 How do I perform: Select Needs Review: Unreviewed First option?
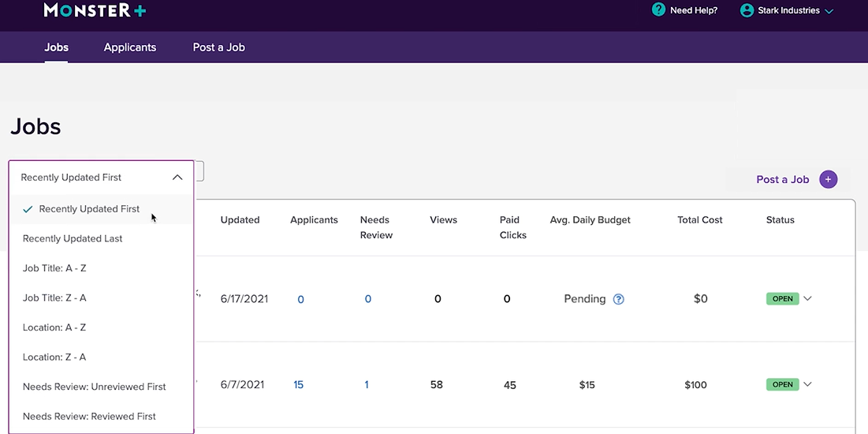[x=95, y=387]
